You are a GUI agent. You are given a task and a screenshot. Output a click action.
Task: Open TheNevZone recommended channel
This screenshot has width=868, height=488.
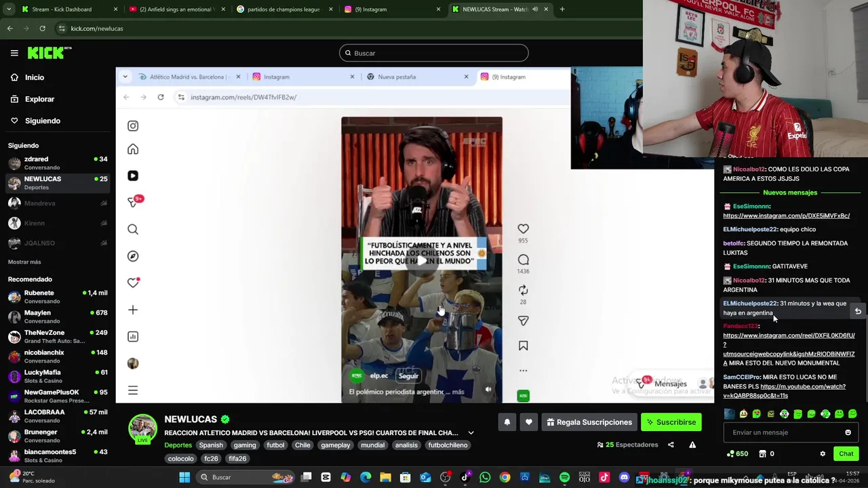58,337
